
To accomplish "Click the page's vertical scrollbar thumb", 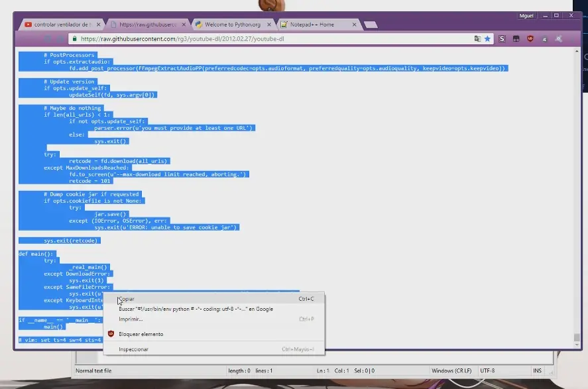I will 577,337.
